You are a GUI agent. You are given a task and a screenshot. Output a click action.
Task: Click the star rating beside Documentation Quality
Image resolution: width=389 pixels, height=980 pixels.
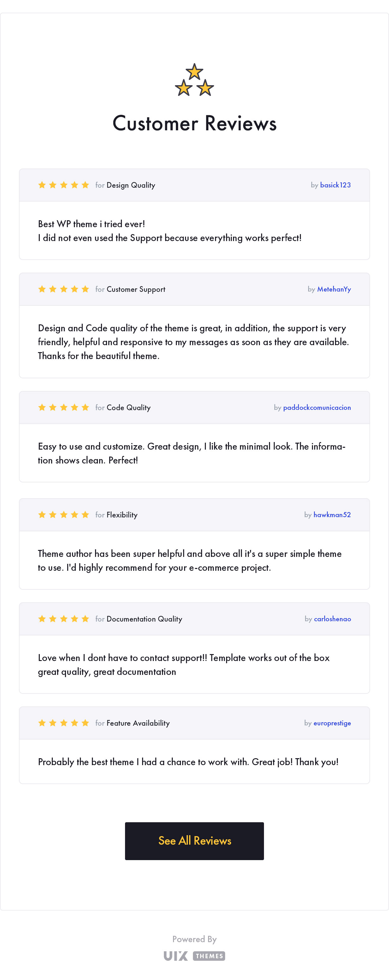(63, 619)
